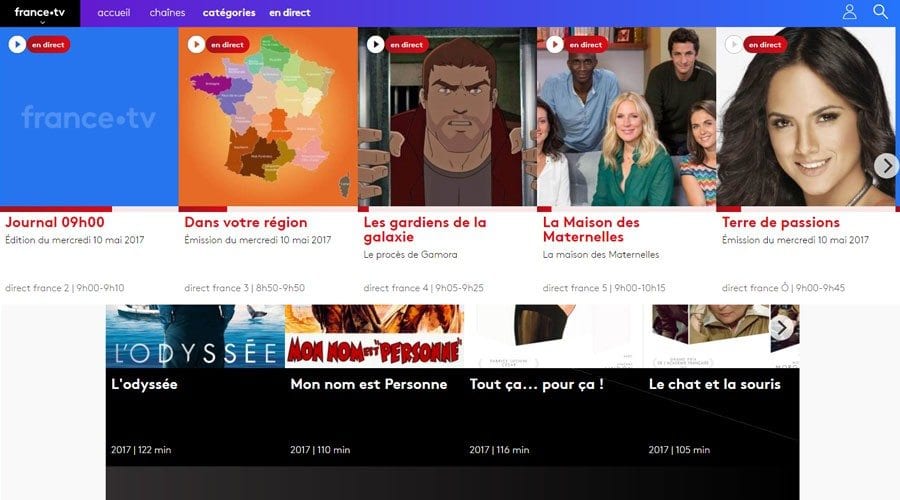Open the en direct menu item

point(290,12)
